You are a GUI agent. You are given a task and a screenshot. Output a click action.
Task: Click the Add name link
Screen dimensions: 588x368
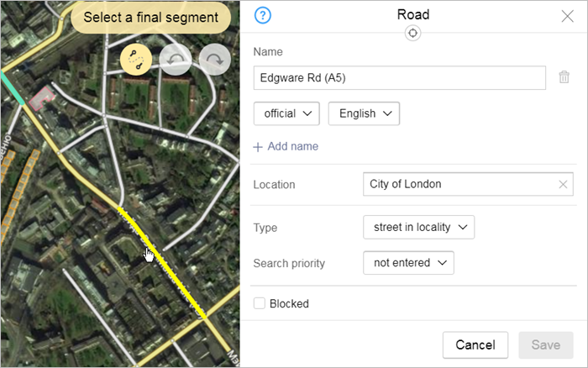286,146
